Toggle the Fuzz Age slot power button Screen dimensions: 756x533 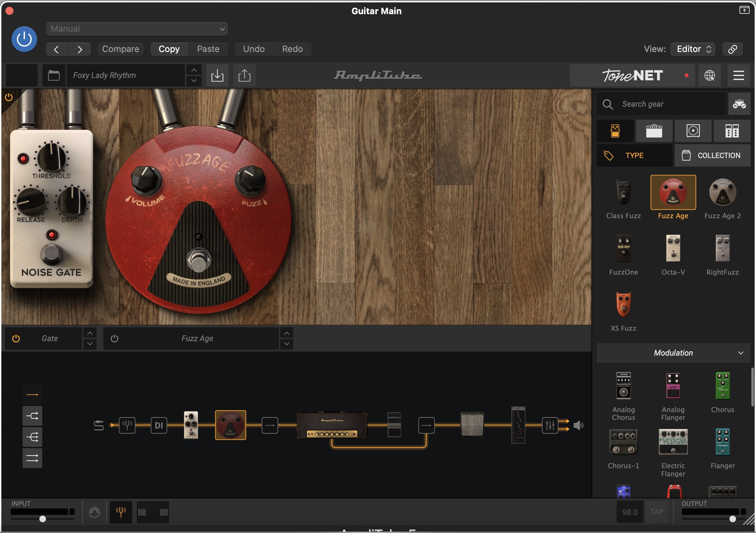pyautogui.click(x=114, y=338)
